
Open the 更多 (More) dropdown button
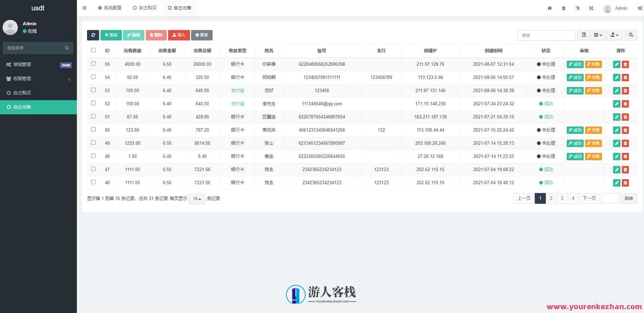202,35
